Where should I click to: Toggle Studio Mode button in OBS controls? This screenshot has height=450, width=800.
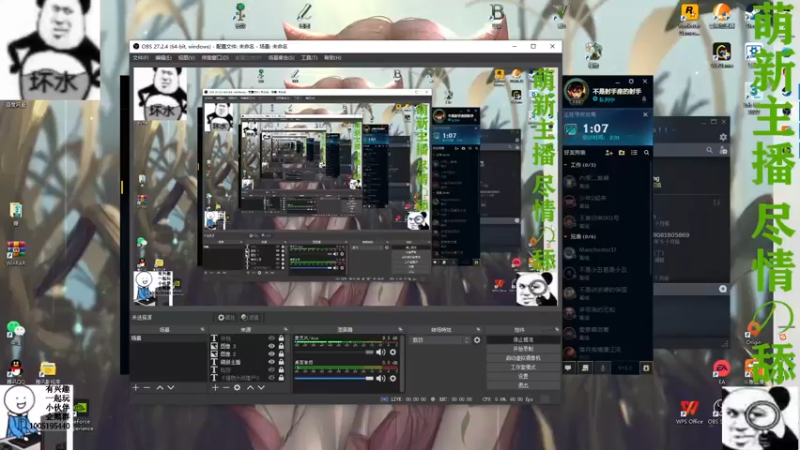click(523, 367)
